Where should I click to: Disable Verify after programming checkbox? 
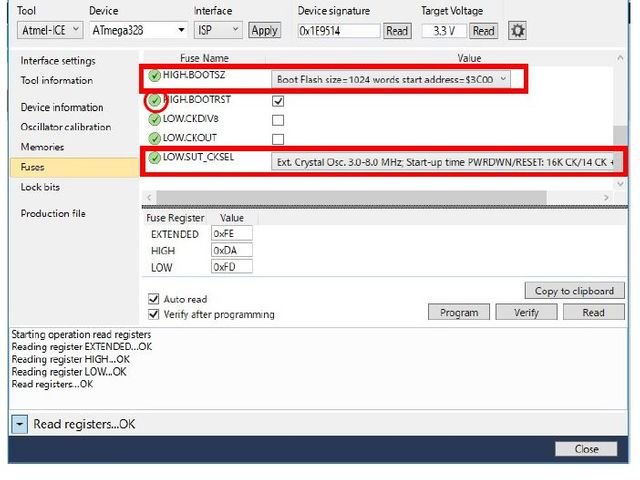click(154, 314)
